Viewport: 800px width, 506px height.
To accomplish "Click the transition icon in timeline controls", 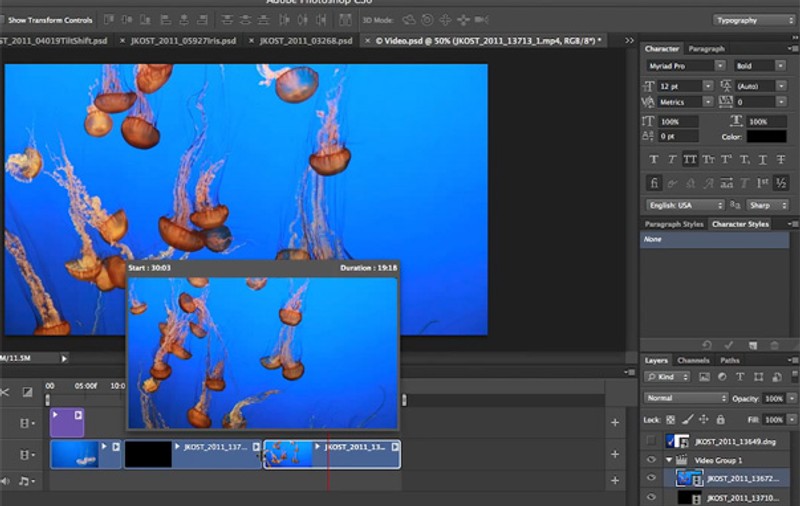I will pos(27,392).
